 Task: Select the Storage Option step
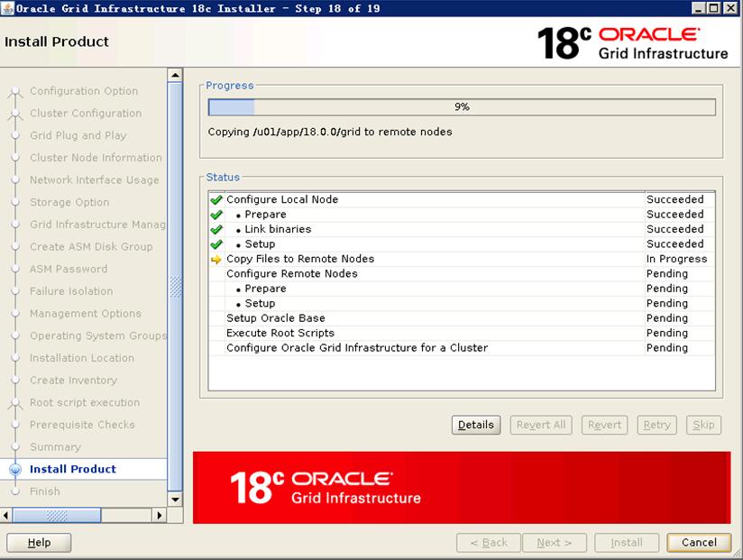coord(69,202)
